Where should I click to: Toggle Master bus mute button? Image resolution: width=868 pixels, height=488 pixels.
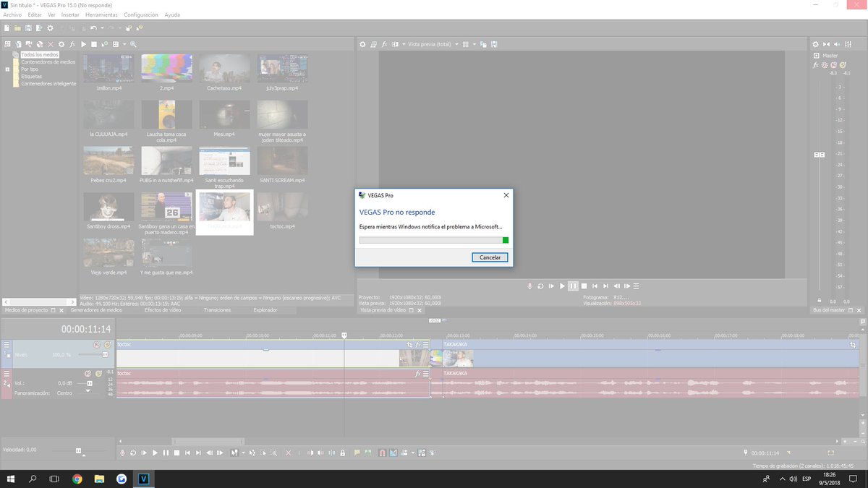833,65
